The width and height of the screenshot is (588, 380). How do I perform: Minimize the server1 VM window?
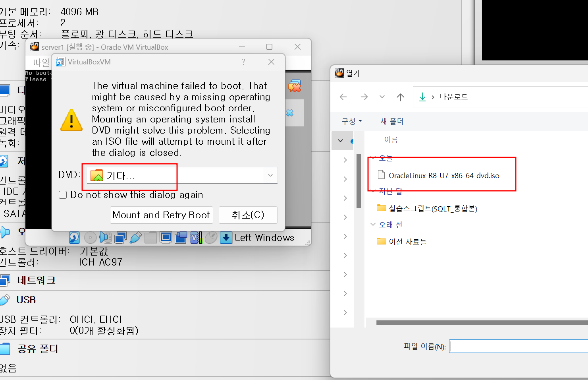(242, 47)
